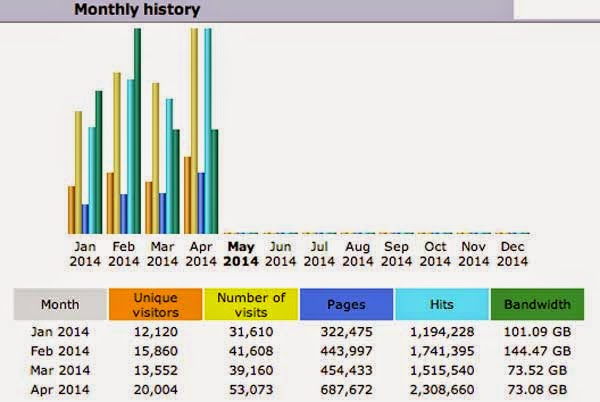Select the Number of visits column header
Screen dimensions: 600x402
click(x=251, y=304)
